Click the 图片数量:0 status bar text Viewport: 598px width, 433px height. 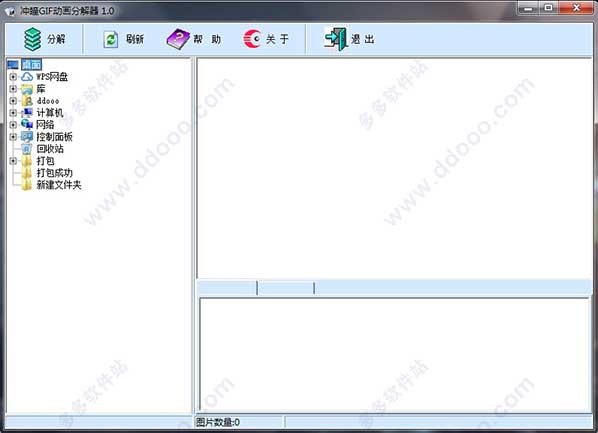point(218,422)
